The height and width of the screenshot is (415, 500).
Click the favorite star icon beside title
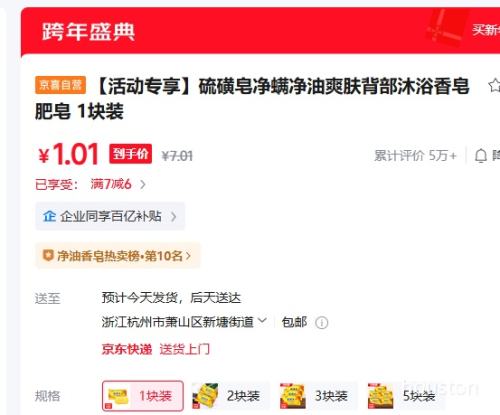pos(495,85)
